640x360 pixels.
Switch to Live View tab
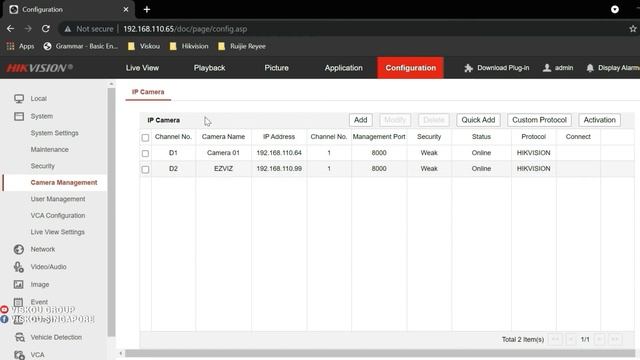(x=142, y=68)
